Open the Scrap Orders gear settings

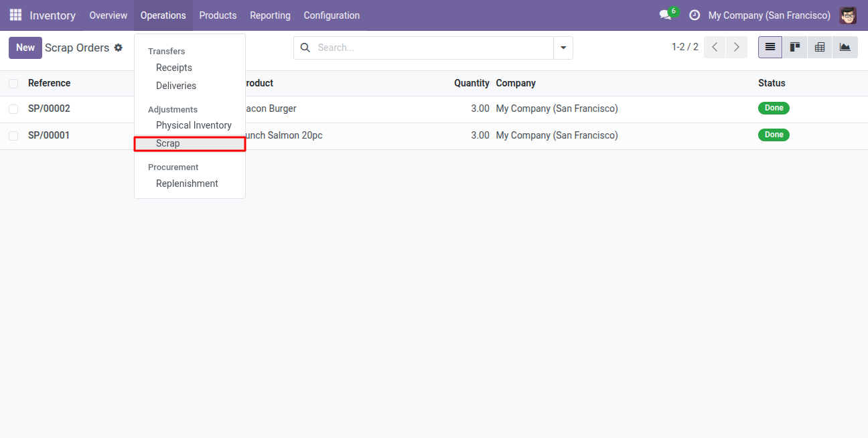[119, 48]
